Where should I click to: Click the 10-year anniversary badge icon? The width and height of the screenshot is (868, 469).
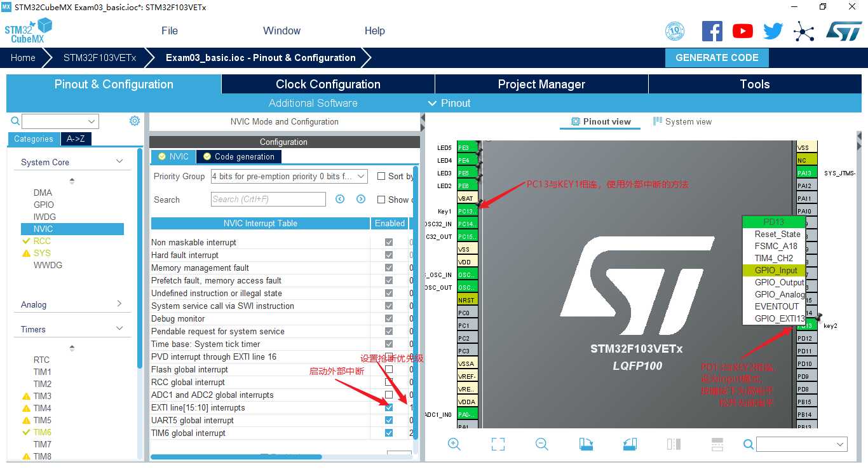click(x=675, y=31)
